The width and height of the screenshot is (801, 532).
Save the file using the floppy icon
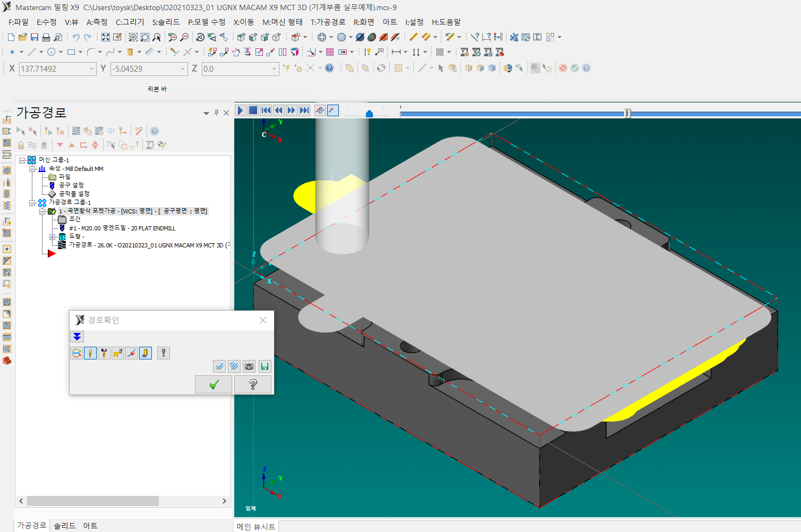click(x=35, y=37)
